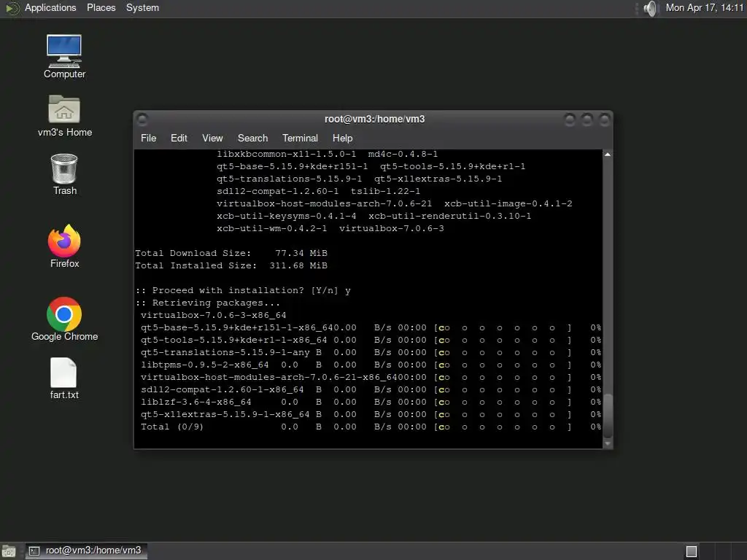Open the Terminal menu in menubar
This screenshot has width=747, height=560.
pyautogui.click(x=300, y=138)
